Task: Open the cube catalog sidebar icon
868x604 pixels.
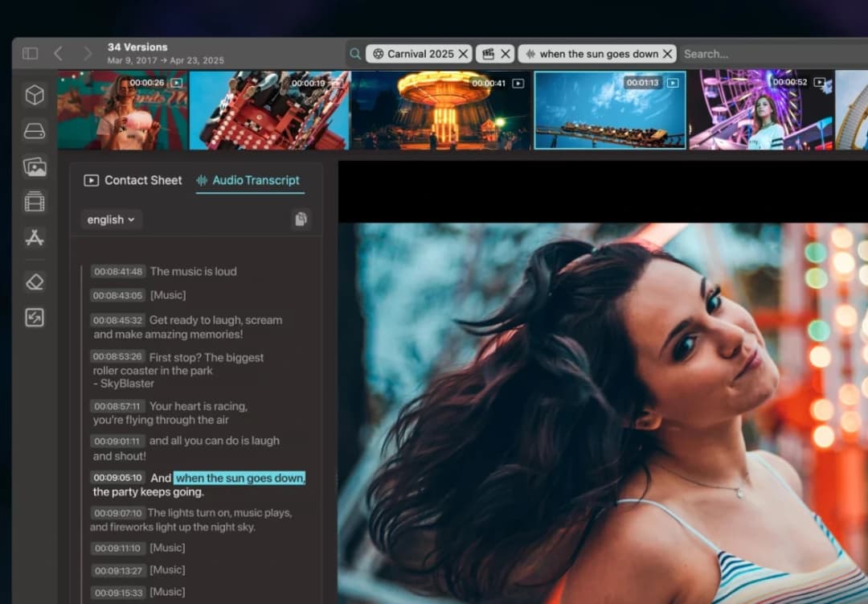Action: [35, 95]
